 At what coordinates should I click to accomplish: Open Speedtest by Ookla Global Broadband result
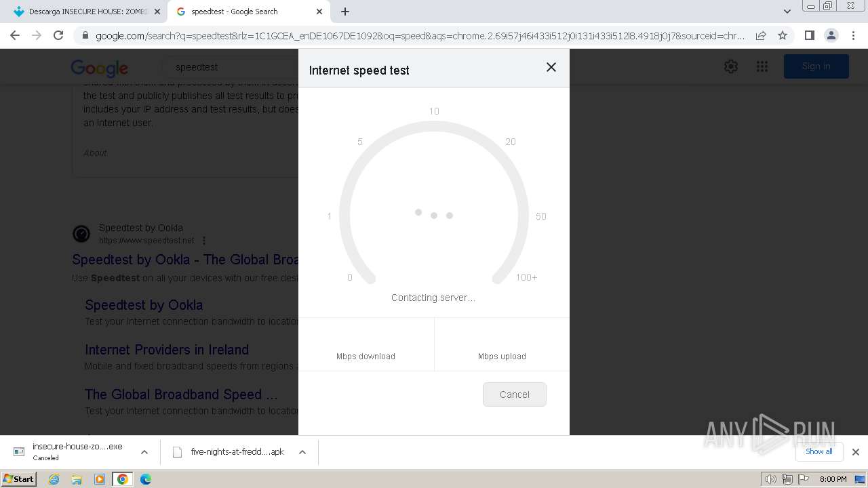tap(185, 260)
